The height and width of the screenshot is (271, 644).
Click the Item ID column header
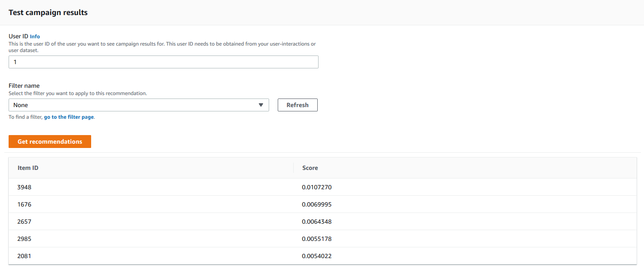pos(28,168)
